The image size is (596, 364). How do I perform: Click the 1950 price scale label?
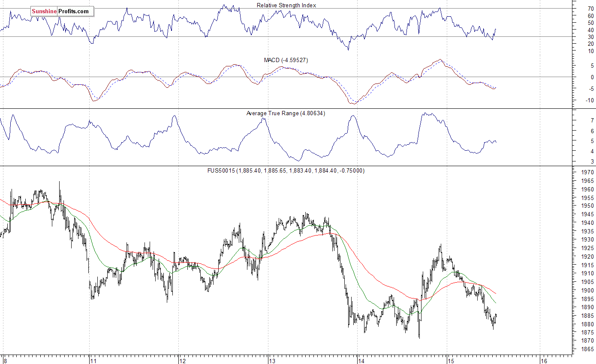[588, 206]
